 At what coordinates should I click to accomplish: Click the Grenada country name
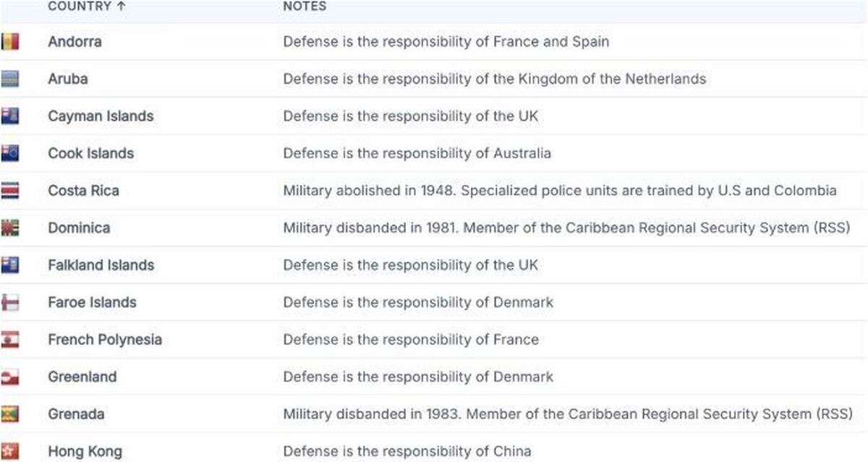pos(76,414)
